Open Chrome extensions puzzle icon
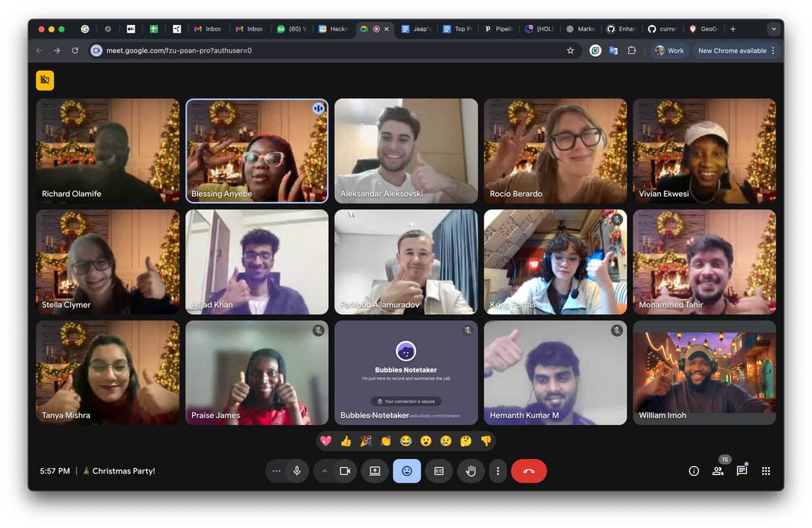This screenshot has height=528, width=812. pos(631,50)
